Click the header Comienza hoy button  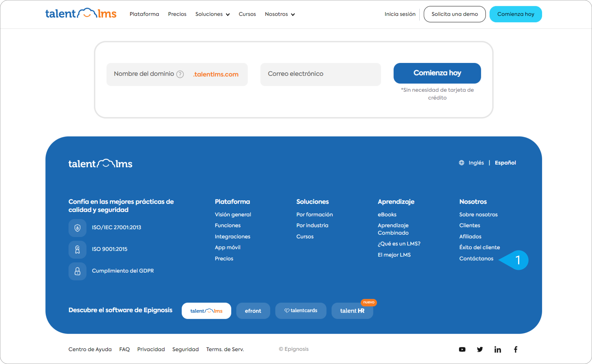[516, 14]
